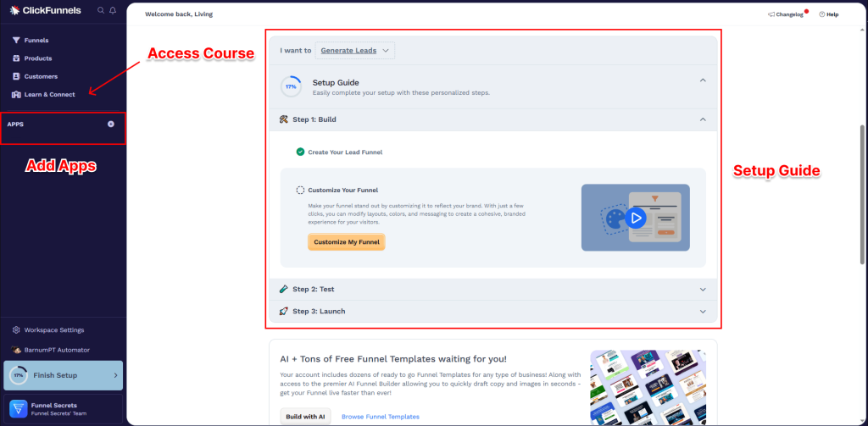Click the Customers icon in sidebar
Image resolution: width=868 pixels, height=426 pixels.
click(16, 76)
